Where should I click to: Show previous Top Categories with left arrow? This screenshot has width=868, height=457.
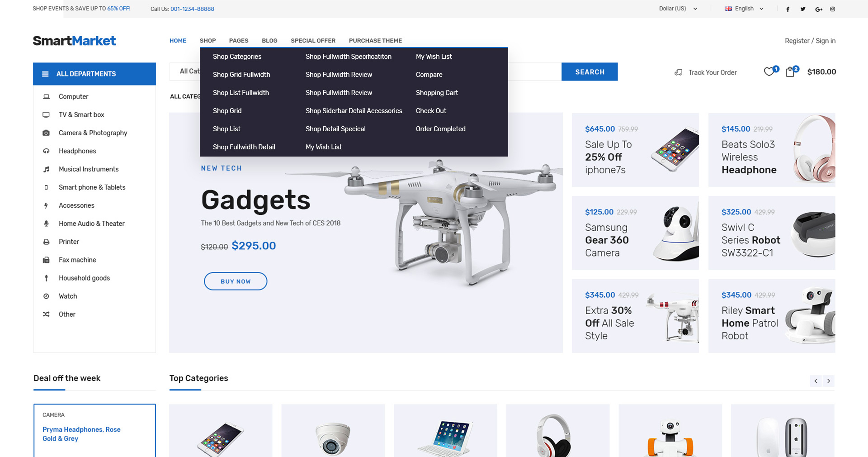click(x=816, y=381)
